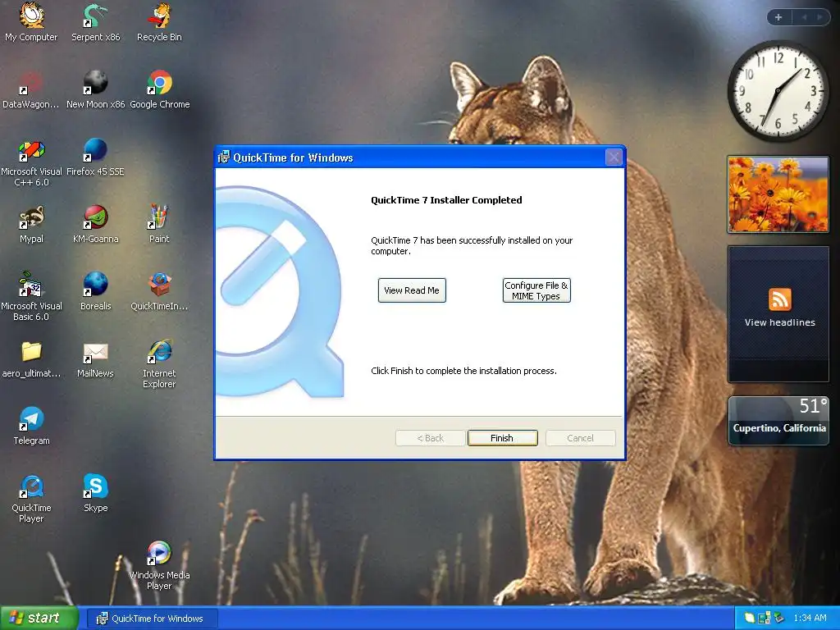The image size is (840, 630).
Task: Click the tray icon beside the clock
Action: [779, 619]
